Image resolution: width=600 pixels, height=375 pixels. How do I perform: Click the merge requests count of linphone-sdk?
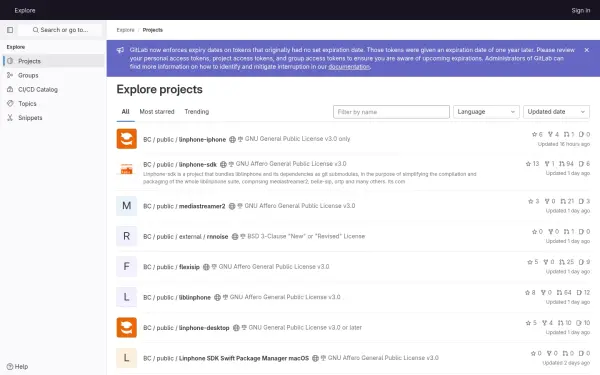pyautogui.click(x=566, y=164)
